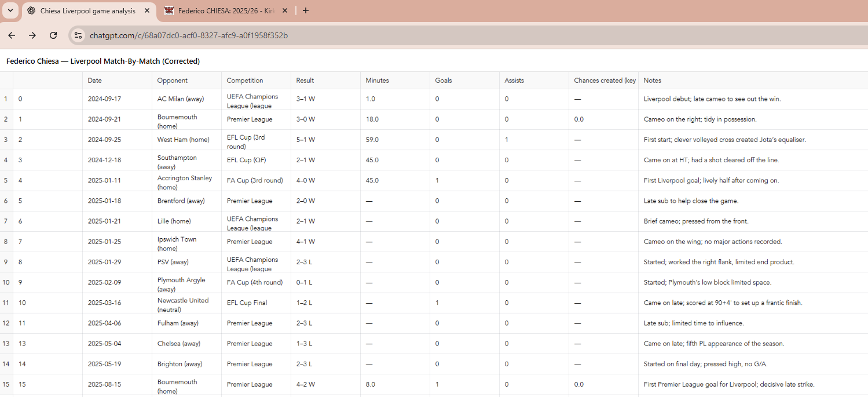This screenshot has width=868, height=397.
Task: Select the '3–1 W' result cell
Action: click(325, 99)
